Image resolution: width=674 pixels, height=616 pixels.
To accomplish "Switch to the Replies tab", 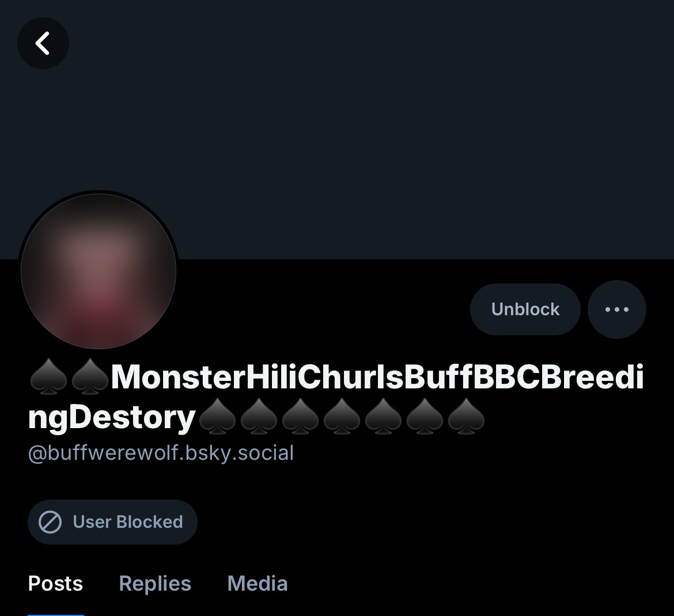I will pyautogui.click(x=155, y=583).
